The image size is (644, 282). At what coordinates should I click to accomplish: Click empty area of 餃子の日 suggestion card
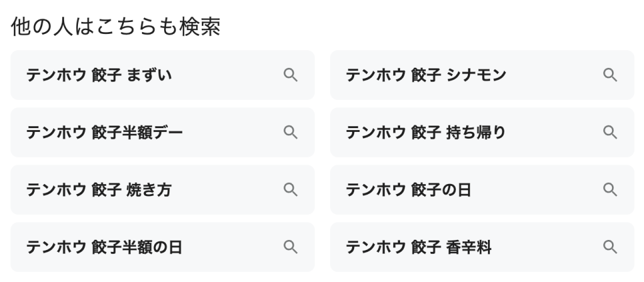coord(534,190)
